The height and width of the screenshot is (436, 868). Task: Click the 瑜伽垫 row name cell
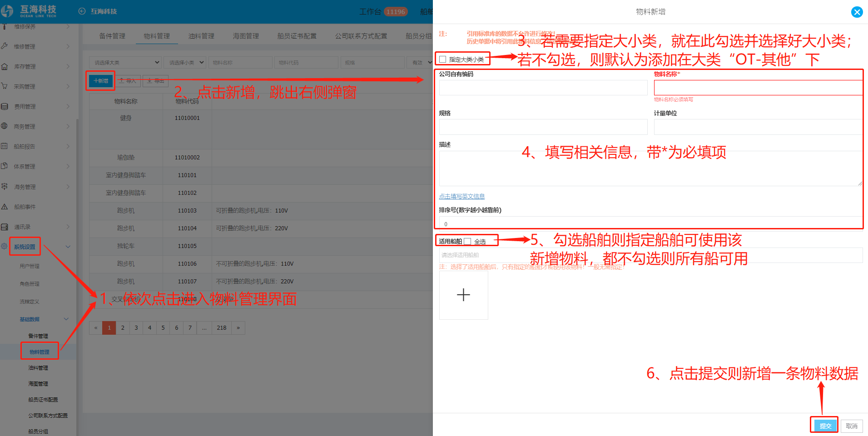pyautogui.click(x=126, y=157)
